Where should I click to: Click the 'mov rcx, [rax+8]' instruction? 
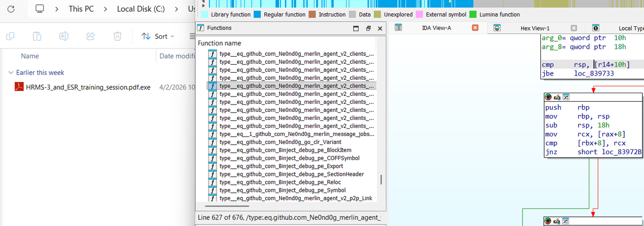[586, 133]
